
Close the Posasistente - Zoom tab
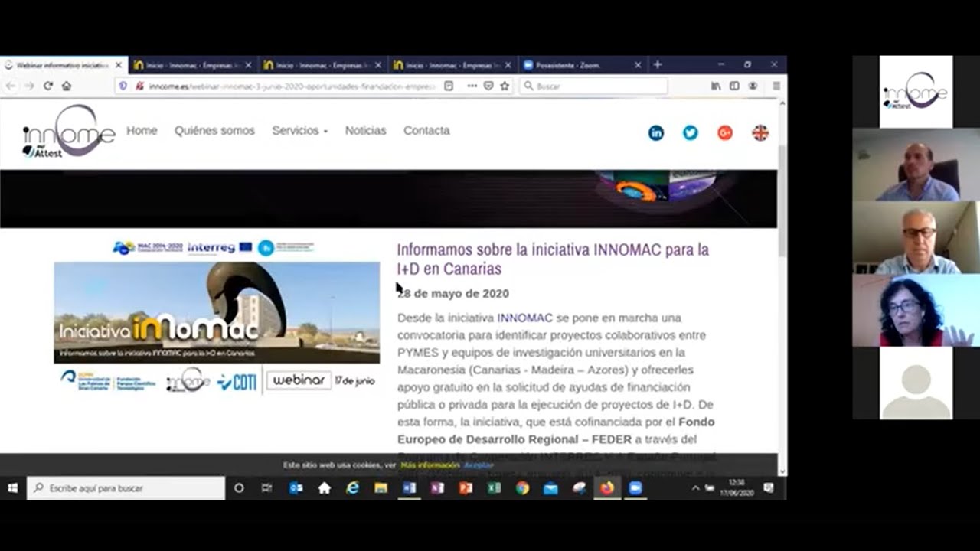[x=637, y=65]
